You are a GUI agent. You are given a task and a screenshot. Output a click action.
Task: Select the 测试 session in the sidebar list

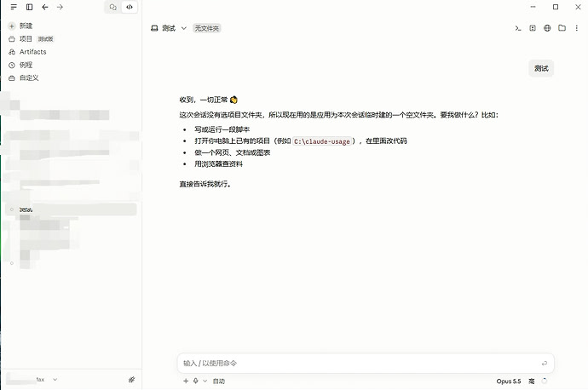tap(72, 209)
